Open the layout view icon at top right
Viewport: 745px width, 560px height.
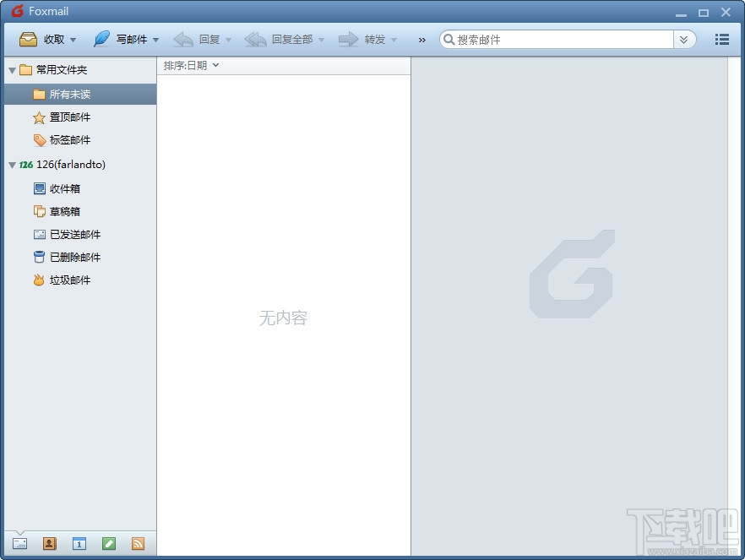click(722, 39)
